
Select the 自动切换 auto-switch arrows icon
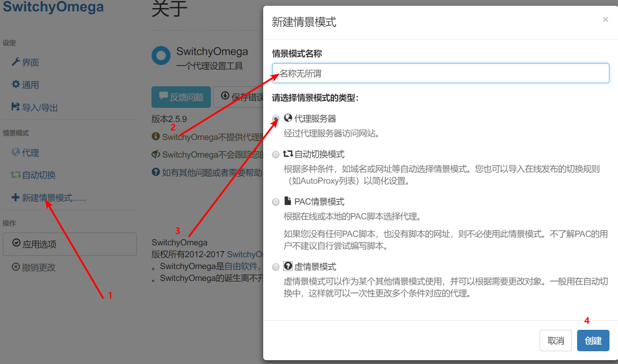coord(16,175)
